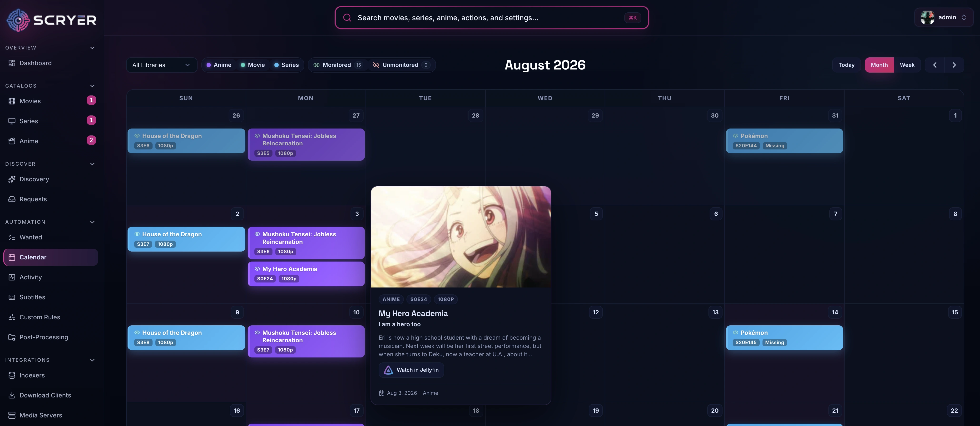
Task: Toggle eye icon on Pokémon S20E145
Action: (x=735, y=333)
